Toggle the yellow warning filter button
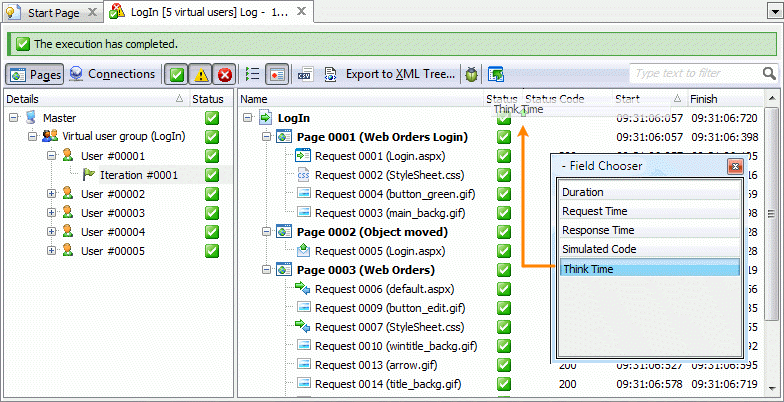This screenshot has width=784, height=402. pyautogui.click(x=201, y=74)
